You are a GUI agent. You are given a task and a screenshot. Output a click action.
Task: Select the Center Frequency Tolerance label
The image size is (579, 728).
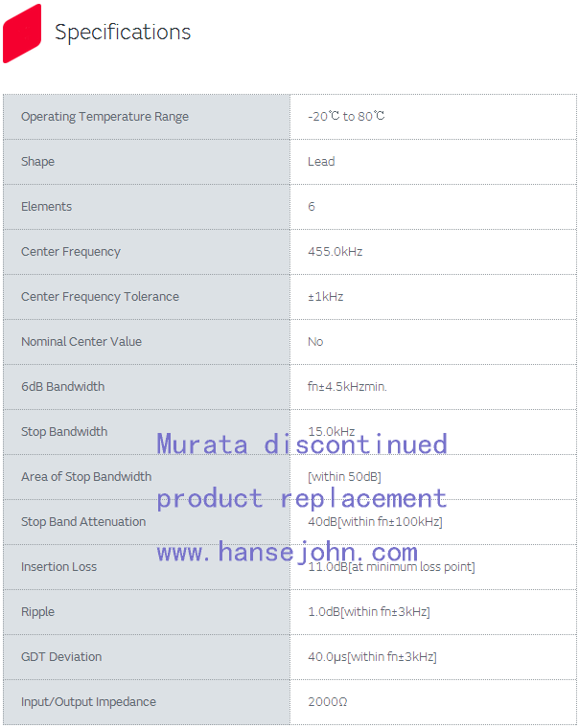point(100,297)
